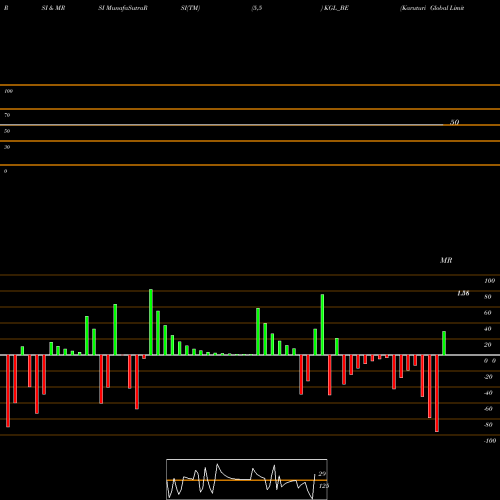Click the MR right-axis '20' label

488,345
